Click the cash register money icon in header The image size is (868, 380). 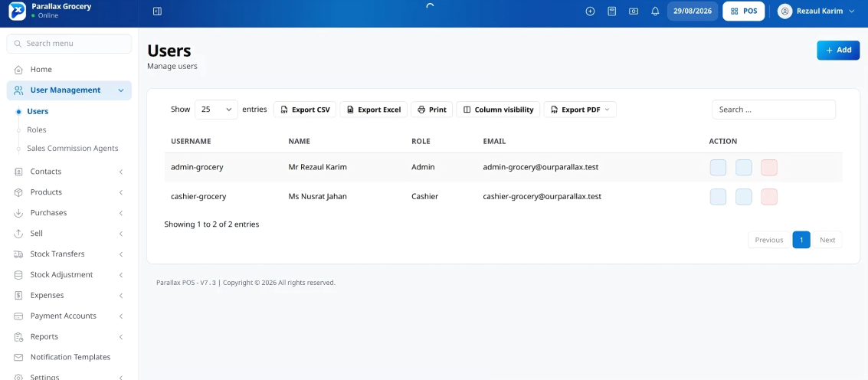(x=634, y=11)
